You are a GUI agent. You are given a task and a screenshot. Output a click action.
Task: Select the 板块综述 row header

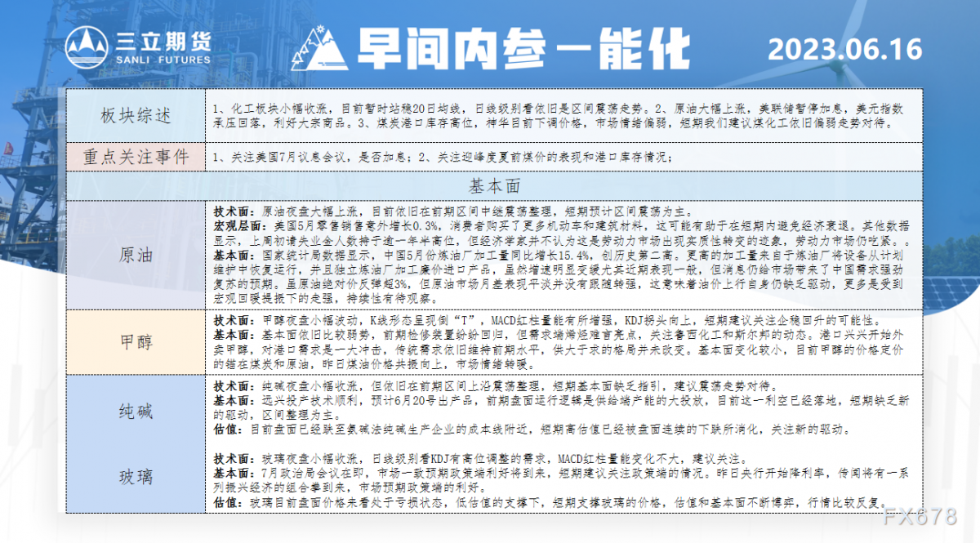pos(136,115)
